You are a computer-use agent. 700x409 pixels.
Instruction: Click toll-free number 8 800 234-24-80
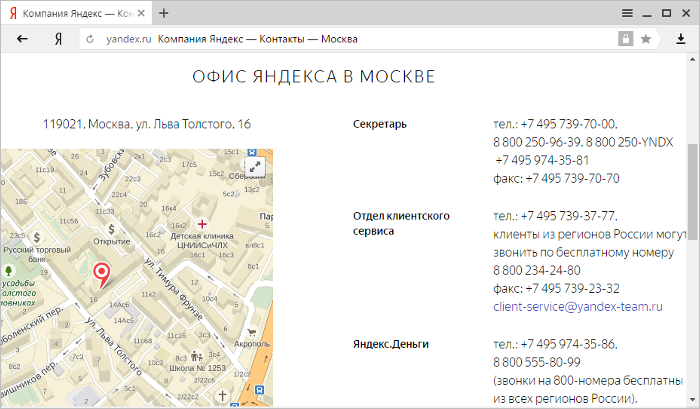click(537, 271)
